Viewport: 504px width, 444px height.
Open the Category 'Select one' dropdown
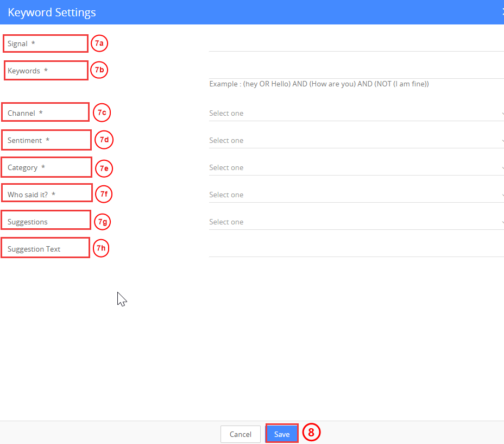(x=356, y=167)
